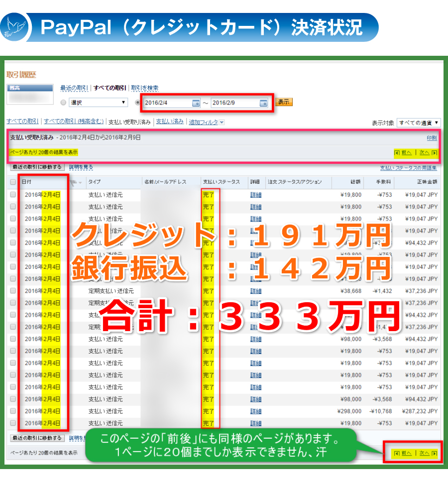The width and height of the screenshot is (448, 481).
Task: Open the start date calendar picker icon
Action: [196, 103]
